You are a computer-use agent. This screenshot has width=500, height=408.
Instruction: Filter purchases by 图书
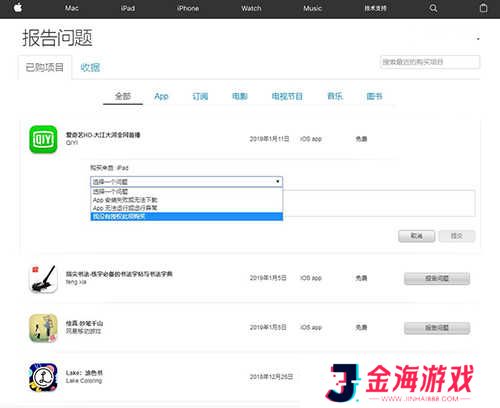point(374,96)
